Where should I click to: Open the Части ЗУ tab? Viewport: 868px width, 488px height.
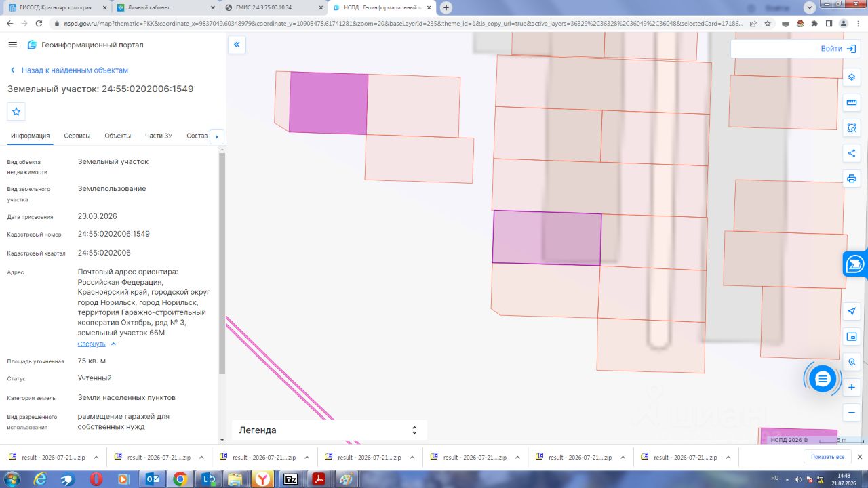click(x=159, y=136)
